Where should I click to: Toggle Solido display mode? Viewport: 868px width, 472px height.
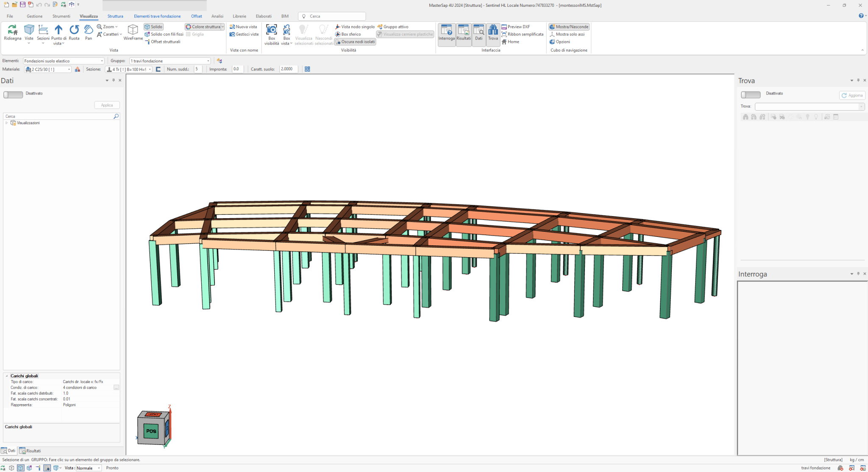point(153,27)
